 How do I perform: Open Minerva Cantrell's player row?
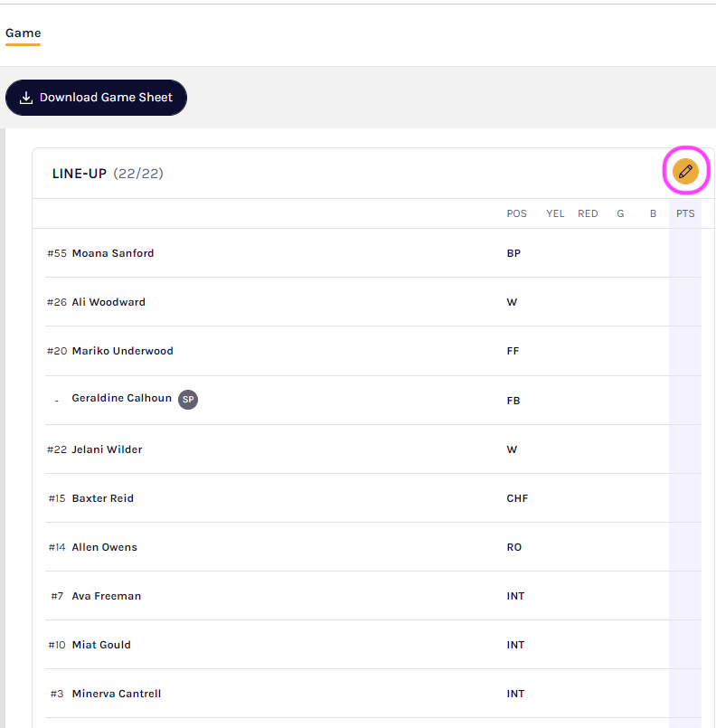click(x=117, y=694)
